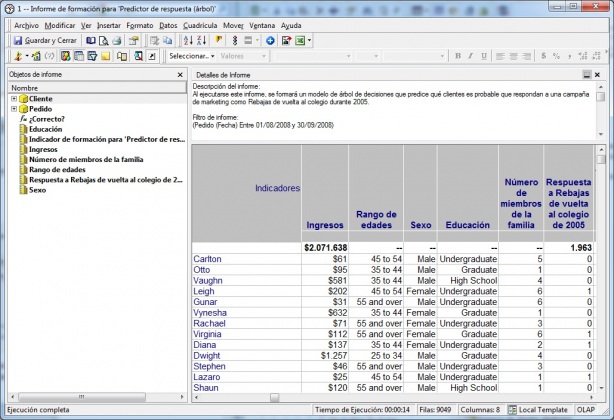Export the report with the Excel icon

[301, 40]
